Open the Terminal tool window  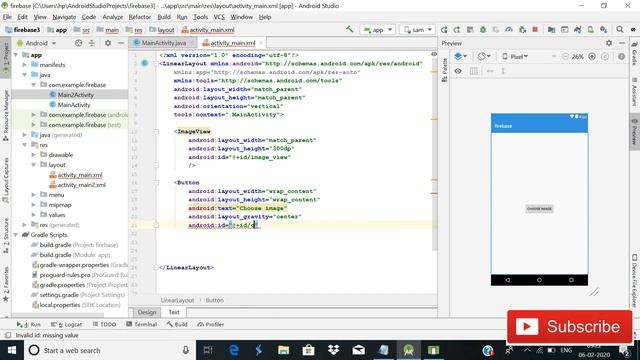pyautogui.click(x=142, y=324)
